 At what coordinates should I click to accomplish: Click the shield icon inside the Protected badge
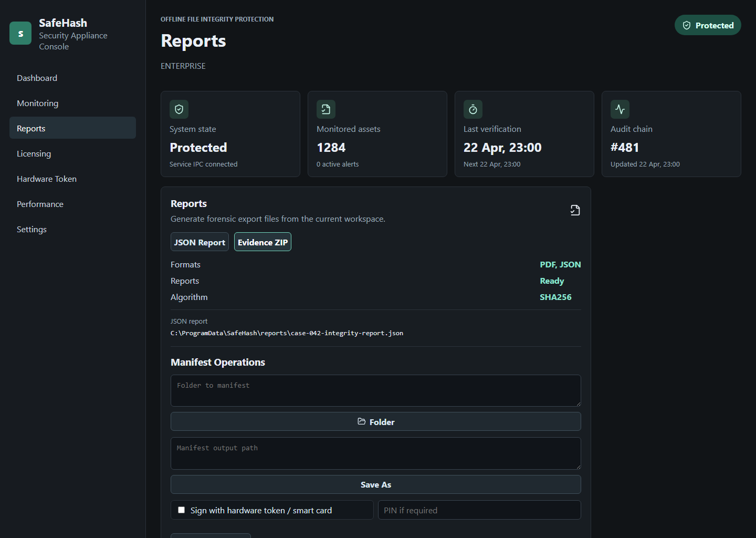pyautogui.click(x=687, y=25)
